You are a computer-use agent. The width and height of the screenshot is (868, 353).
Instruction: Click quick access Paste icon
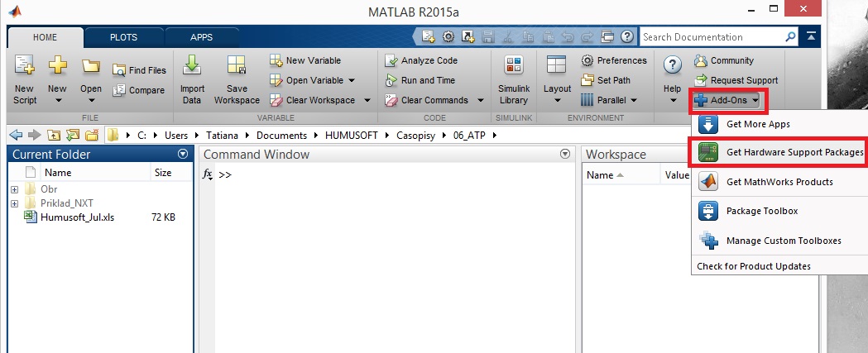pyautogui.click(x=548, y=36)
